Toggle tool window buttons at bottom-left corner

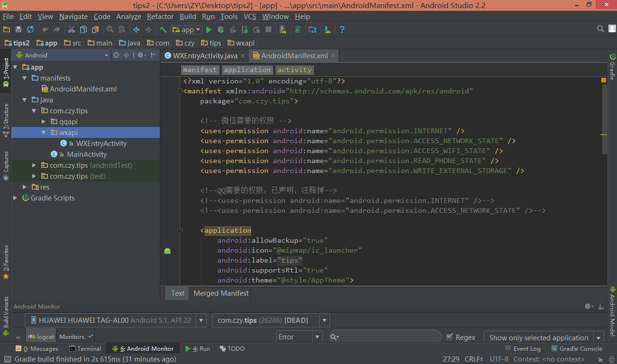(7, 359)
